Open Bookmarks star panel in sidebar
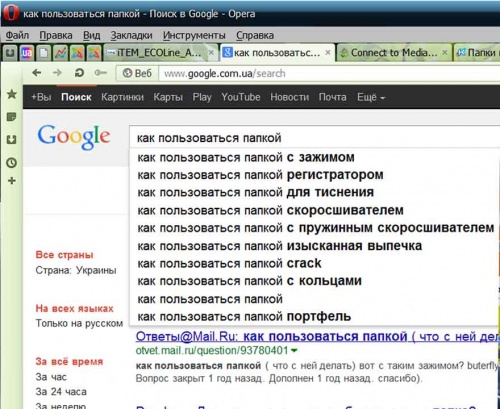 [12, 94]
